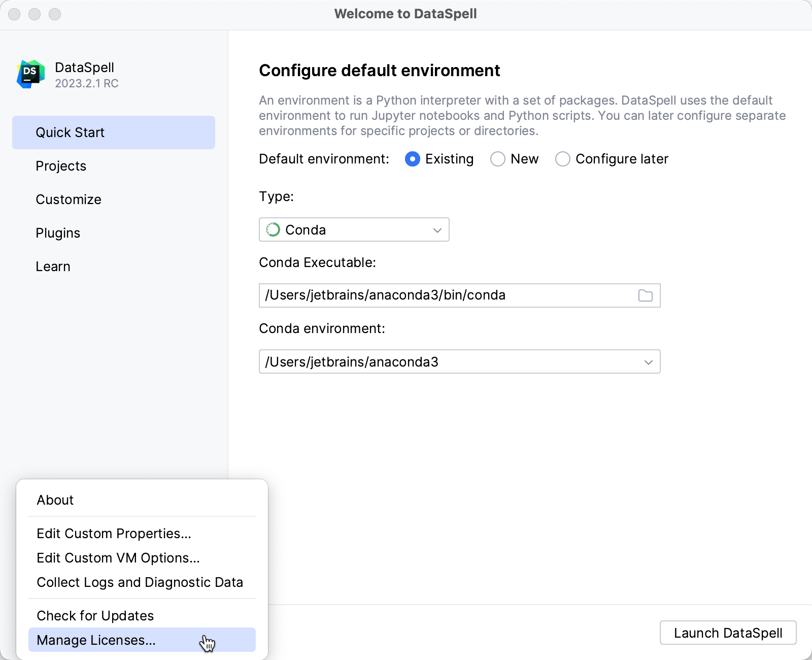Switch to the Projects section
The height and width of the screenshot is (660, 812).
61,166
